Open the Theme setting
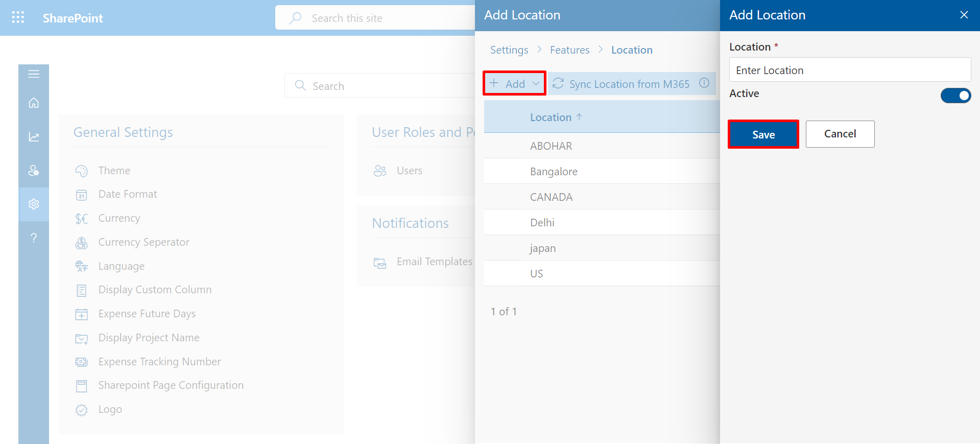Image resolution: width=980 pixels, height=444 pixels. (114, 171)
